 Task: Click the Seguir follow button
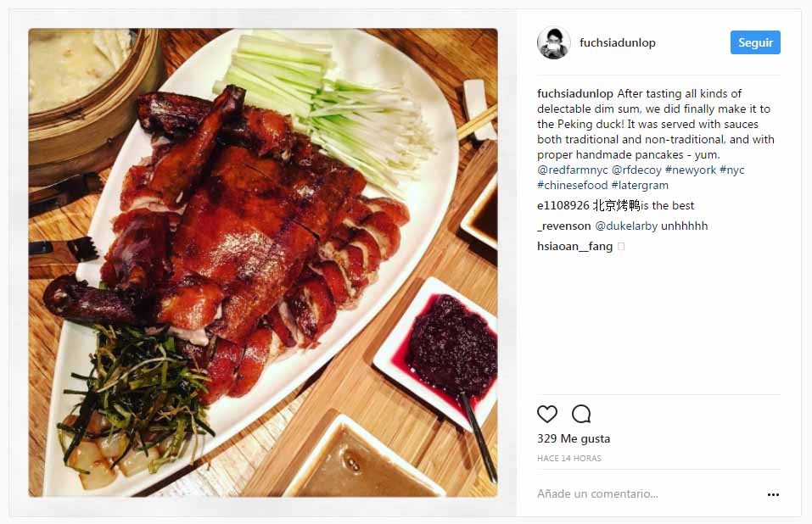(x=755, y=42)
